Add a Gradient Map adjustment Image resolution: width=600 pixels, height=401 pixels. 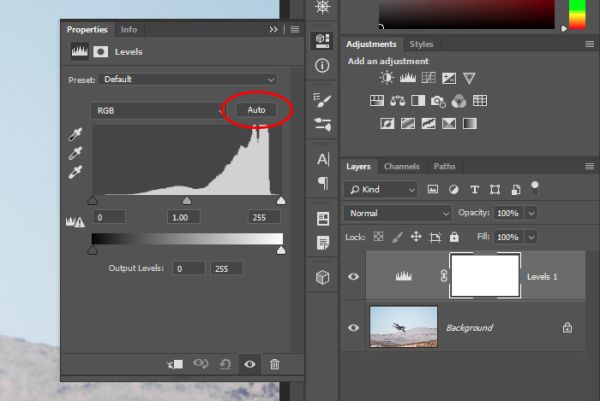tap(470, 124)
